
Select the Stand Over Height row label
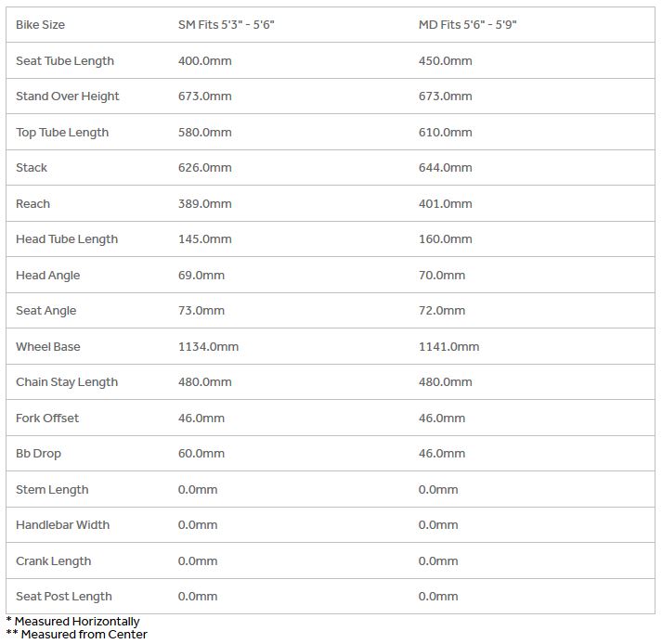(x=68, y=97)
